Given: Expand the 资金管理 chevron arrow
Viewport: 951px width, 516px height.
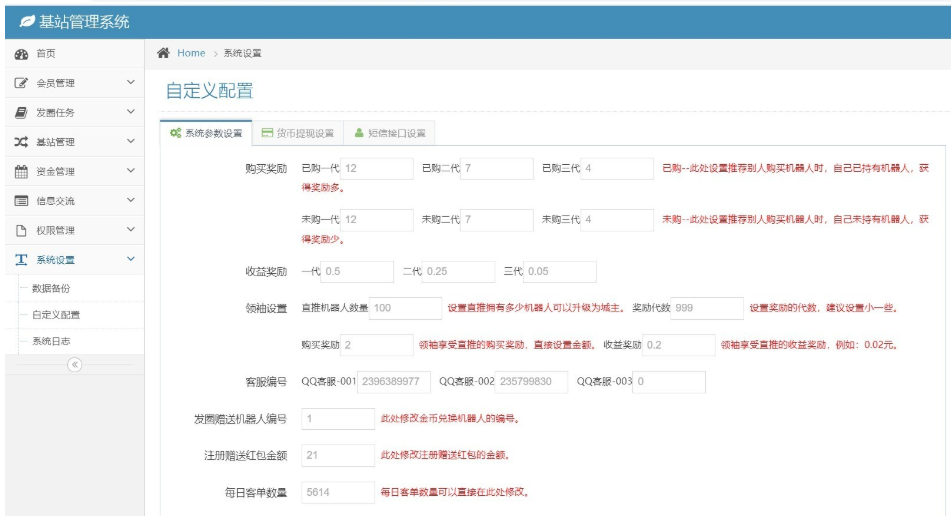Looking at the screenshot, I should (130, 172).
